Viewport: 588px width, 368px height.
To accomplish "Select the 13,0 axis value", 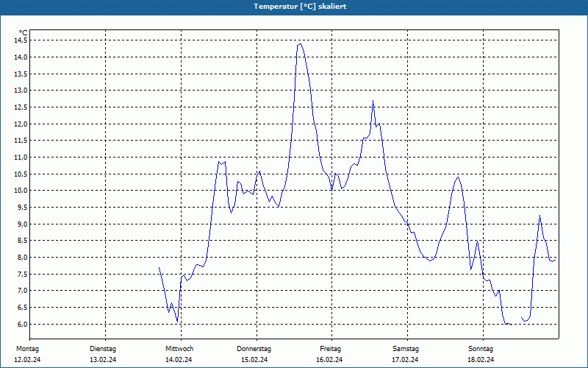I will tap(21, 90).
